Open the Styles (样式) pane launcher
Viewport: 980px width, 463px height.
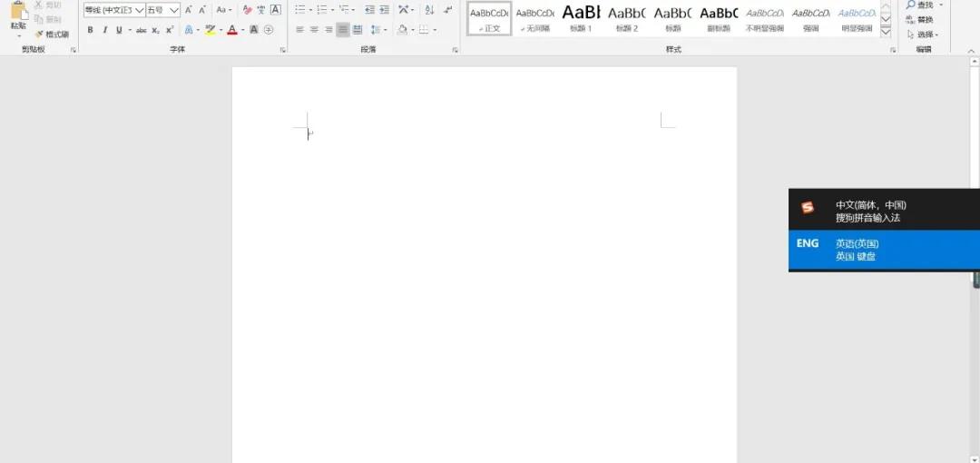click(x=893, y=50)
